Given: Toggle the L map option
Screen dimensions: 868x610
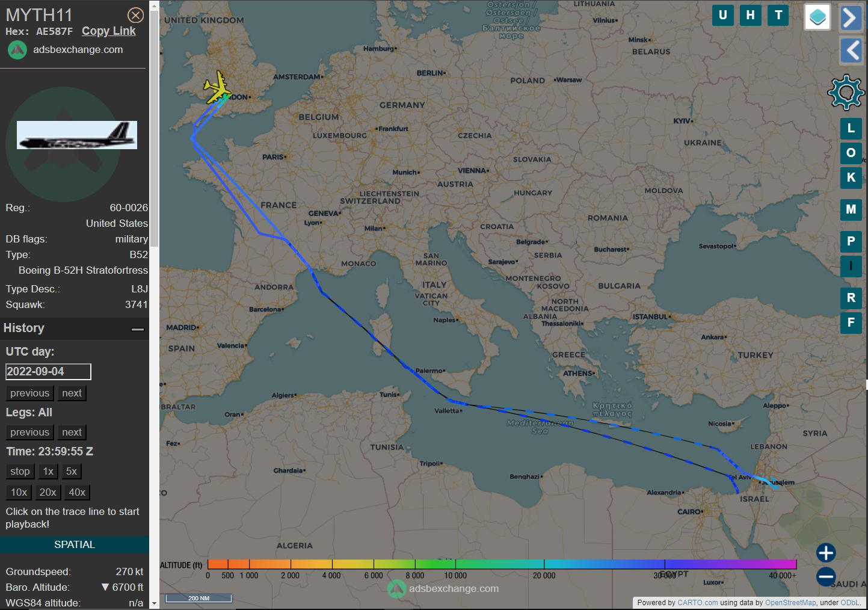Looking at the screenshot, I should pos(851,128).
